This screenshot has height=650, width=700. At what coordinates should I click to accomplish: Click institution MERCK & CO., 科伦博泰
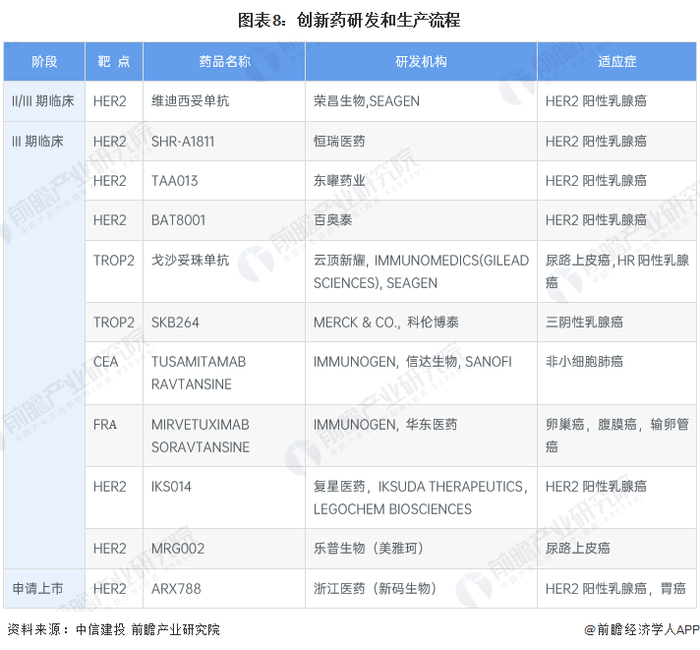click(386, 322)
